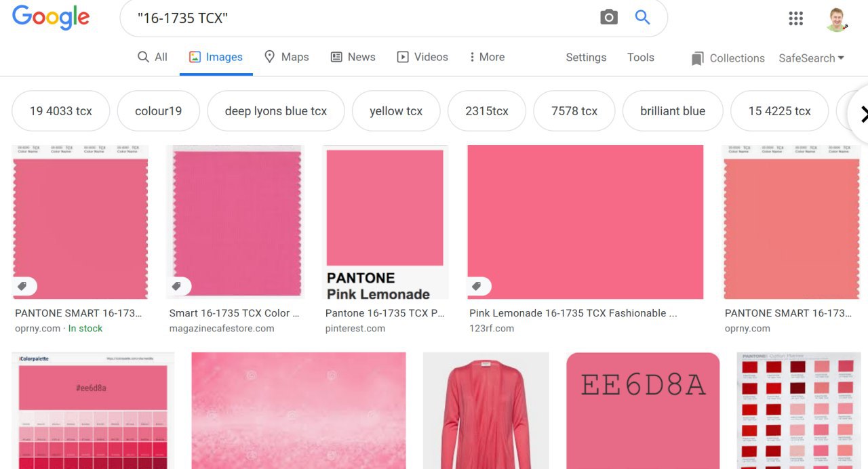This screenshot has height=469, width=868.
Task: Click the Collections bookmark icon
Action: pos(697,59)
